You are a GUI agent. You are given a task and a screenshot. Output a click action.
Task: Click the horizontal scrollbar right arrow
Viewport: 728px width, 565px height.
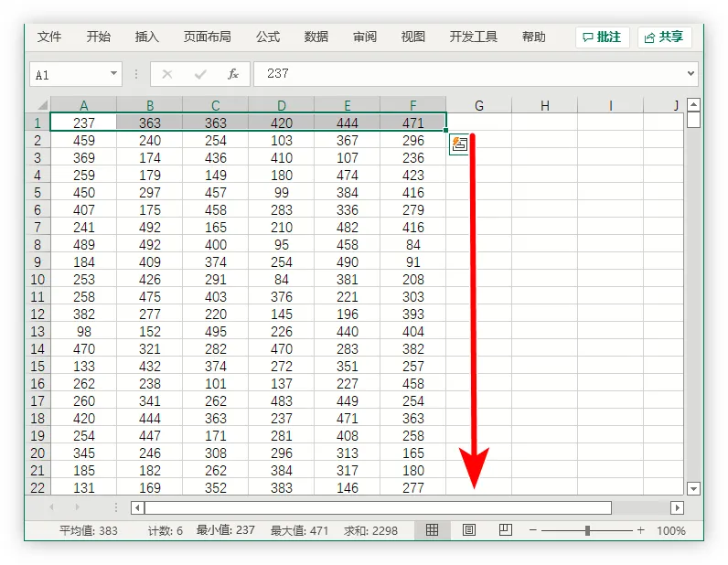click(x=677, y=508)
